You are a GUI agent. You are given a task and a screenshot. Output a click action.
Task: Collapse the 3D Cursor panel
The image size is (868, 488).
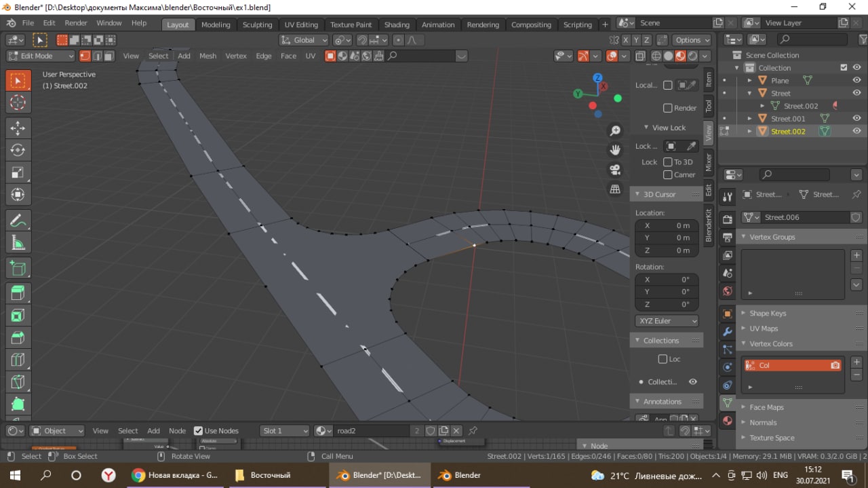659,194
